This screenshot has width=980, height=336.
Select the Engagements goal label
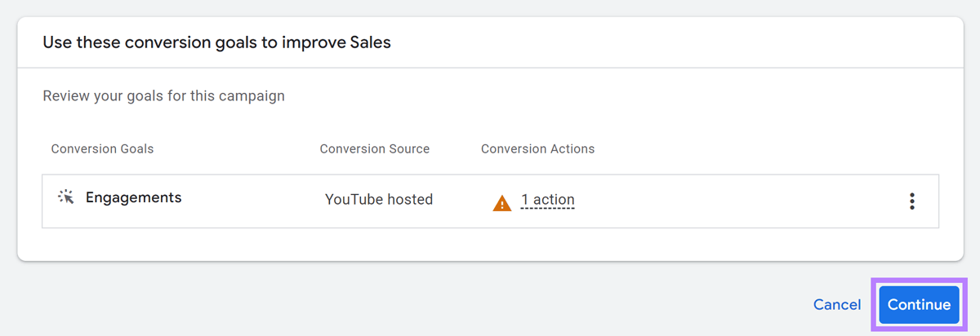coord(133,197)
